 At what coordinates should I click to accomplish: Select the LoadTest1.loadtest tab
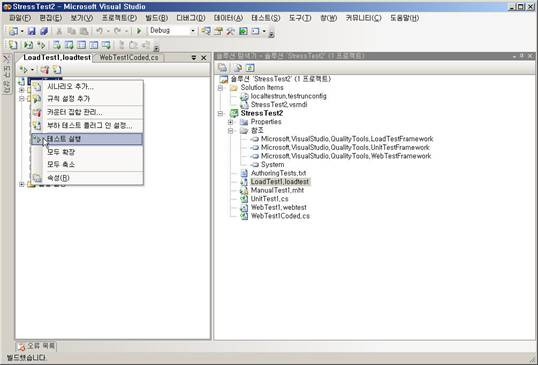[x=57, y=58]
